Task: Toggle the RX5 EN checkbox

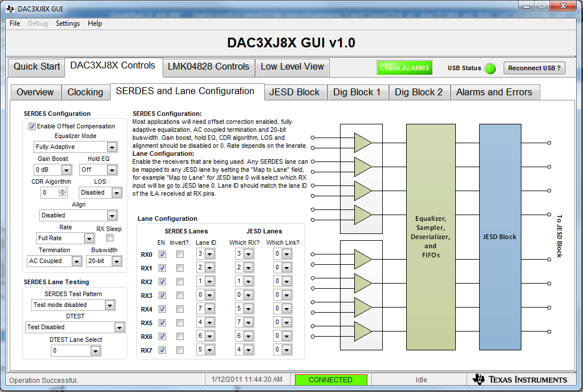Action: tap(162, 323)
